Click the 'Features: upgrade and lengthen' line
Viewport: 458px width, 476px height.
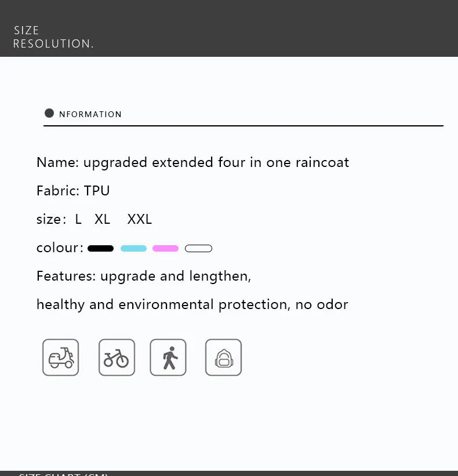pos(144,276)
